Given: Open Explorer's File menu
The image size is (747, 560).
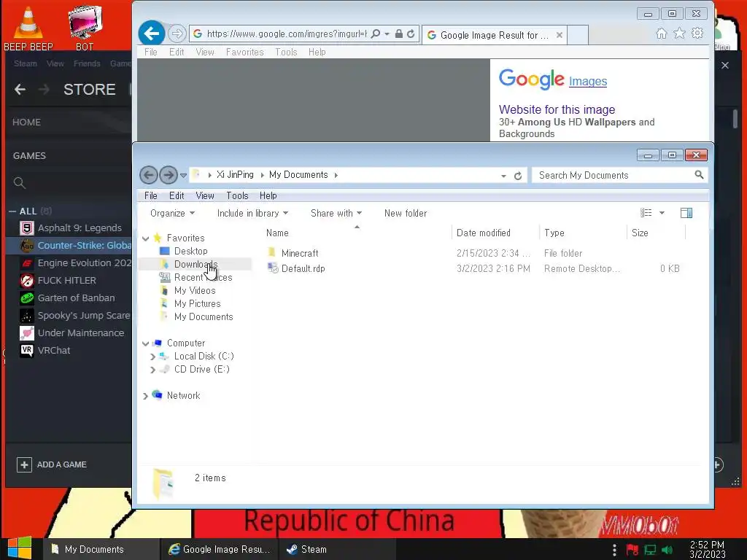Looking at the screenshot, I should [x=150, y=195].
